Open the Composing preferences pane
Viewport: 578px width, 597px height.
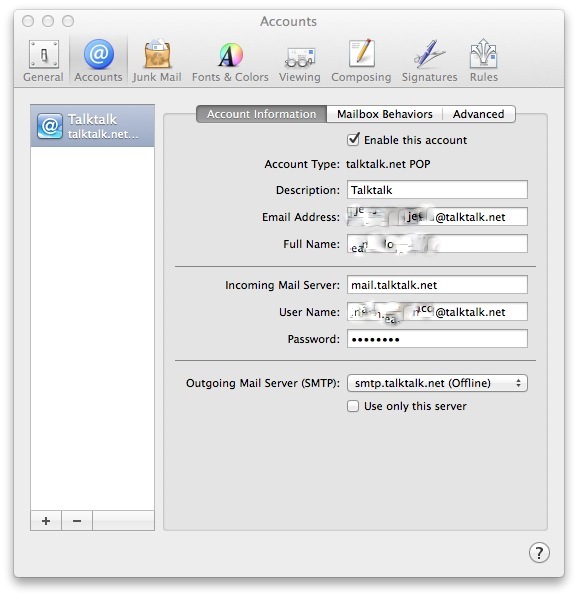tap(361, 61)
